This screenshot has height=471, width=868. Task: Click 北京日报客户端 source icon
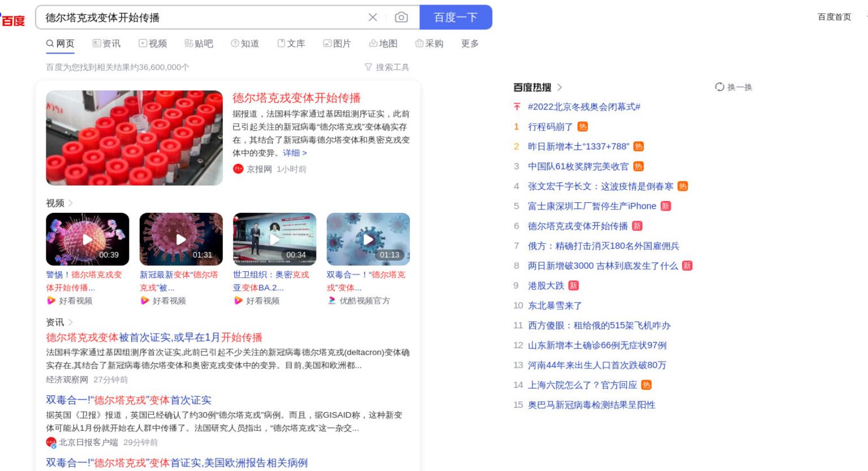51,442
